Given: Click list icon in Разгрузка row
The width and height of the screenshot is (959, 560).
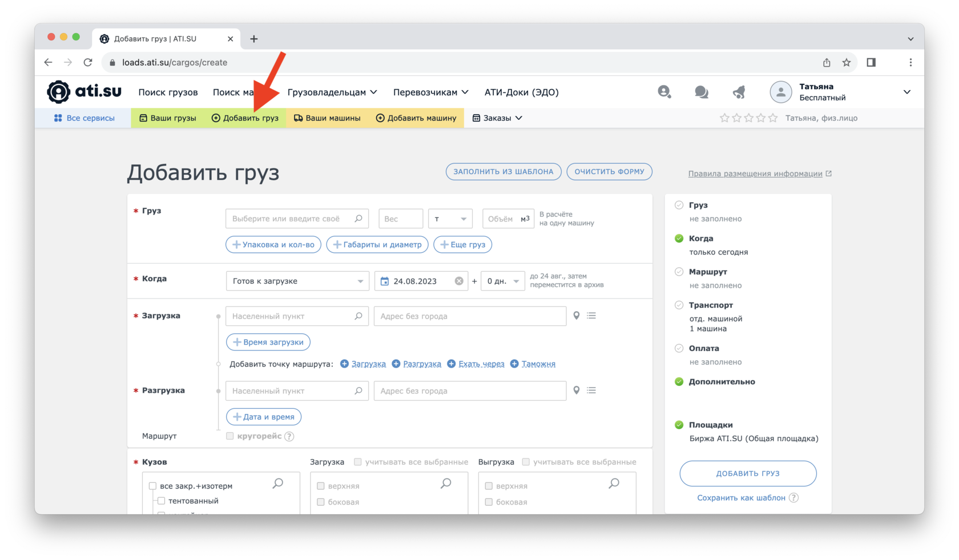Looking at the screenshot, I should pos(591,390).
